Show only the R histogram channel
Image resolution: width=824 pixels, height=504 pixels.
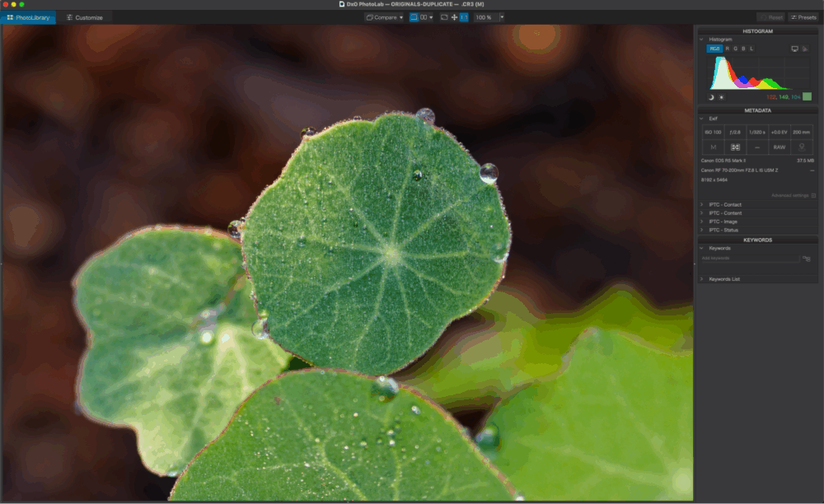coord(727,49)
